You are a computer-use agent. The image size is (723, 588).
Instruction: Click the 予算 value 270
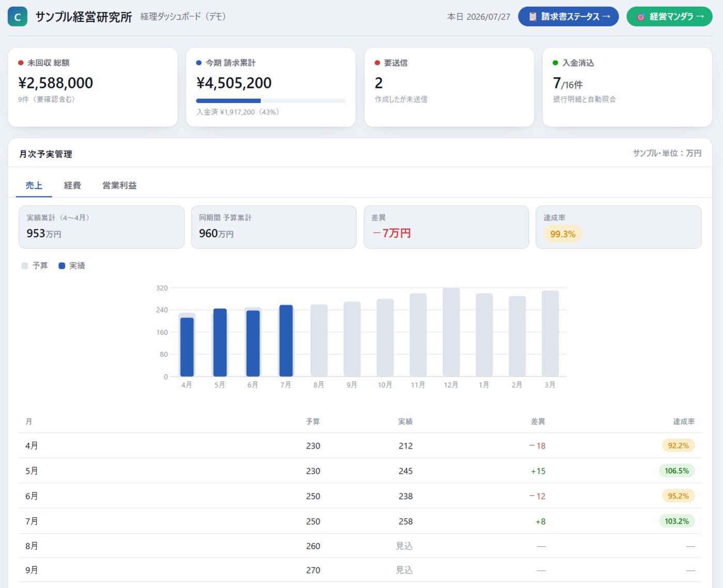[x=313, y=570]
